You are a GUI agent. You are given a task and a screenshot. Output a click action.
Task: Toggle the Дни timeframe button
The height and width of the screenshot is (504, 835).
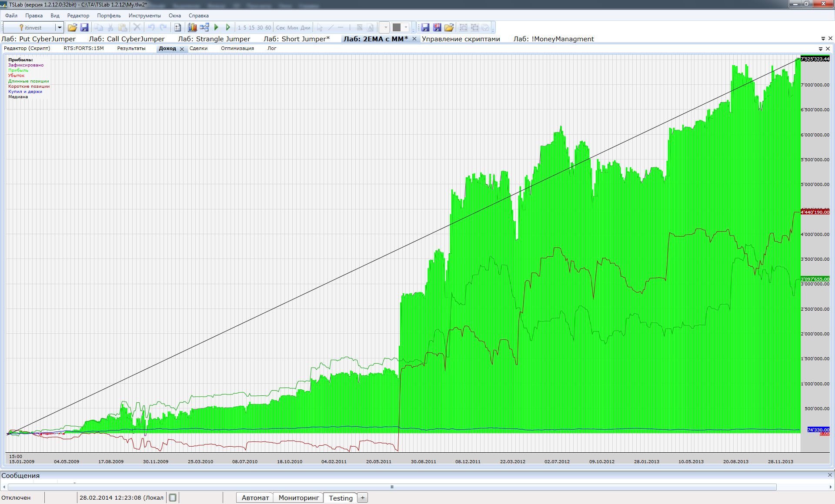306,27
